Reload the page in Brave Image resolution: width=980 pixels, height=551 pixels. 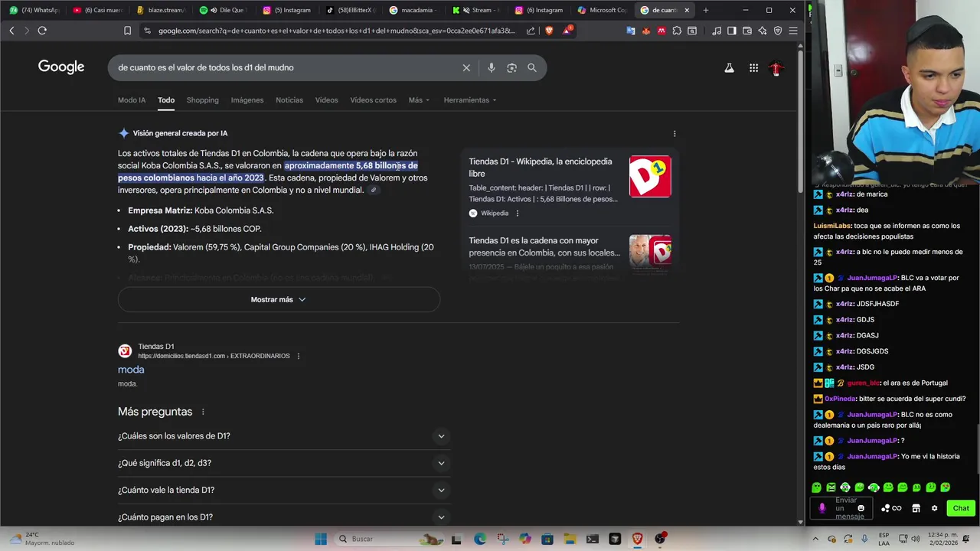42,31
